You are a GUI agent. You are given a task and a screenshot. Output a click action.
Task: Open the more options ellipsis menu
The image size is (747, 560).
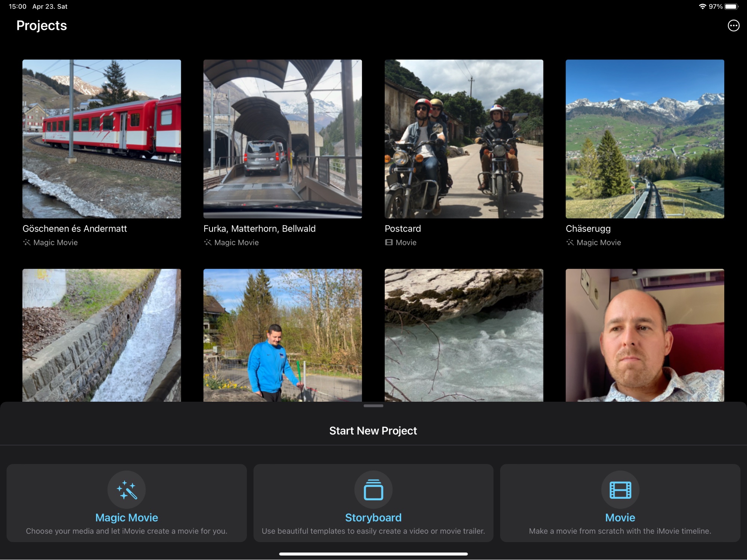click(733, 26)
